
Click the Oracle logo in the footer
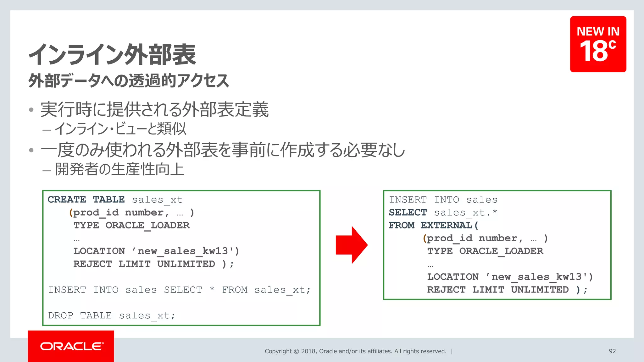(71, 346)
